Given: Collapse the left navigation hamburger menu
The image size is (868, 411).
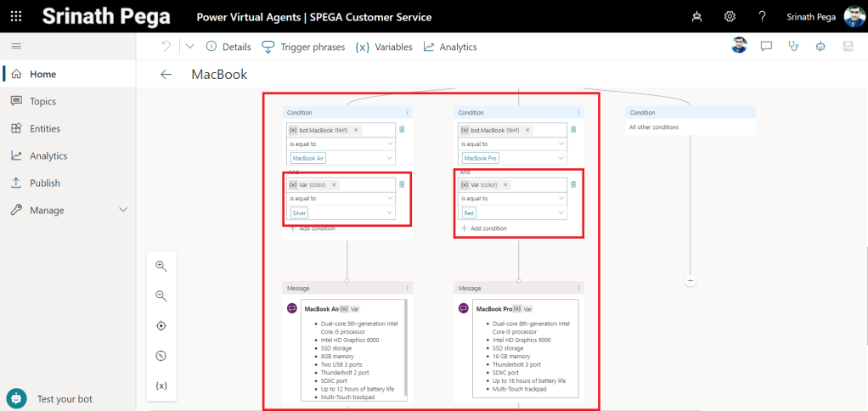Looking at the screenshot, I should pos(16,46).
